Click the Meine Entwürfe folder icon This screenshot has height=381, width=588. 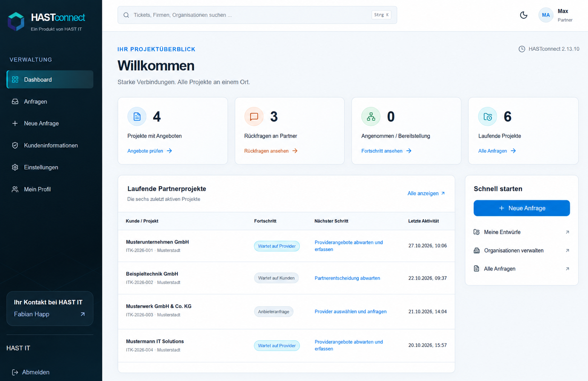click(477, 232)
